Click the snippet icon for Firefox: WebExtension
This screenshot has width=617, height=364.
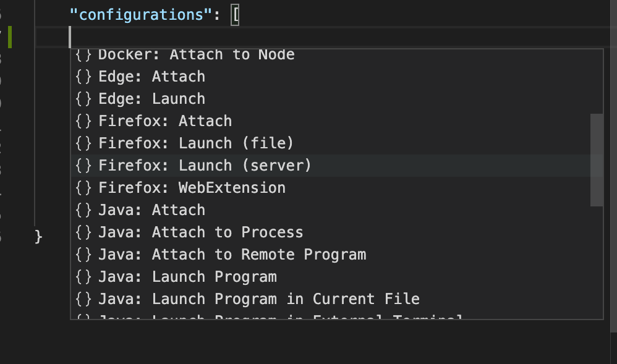(83, 188)
